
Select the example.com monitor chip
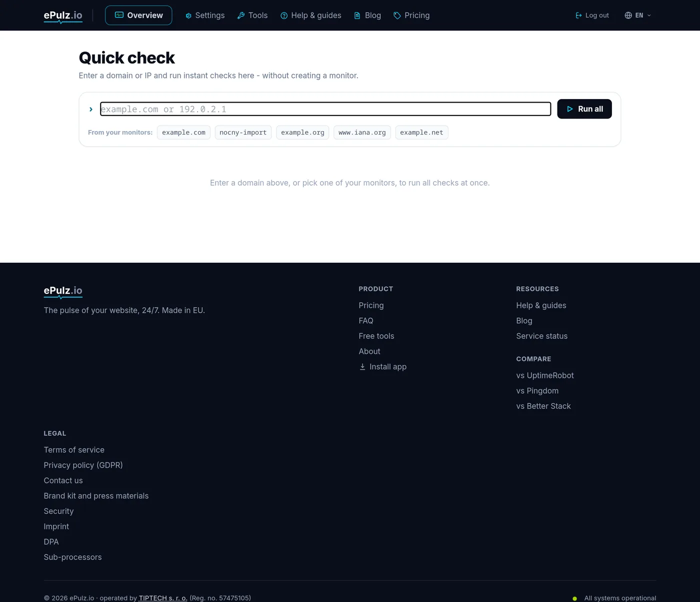point(183,133)
